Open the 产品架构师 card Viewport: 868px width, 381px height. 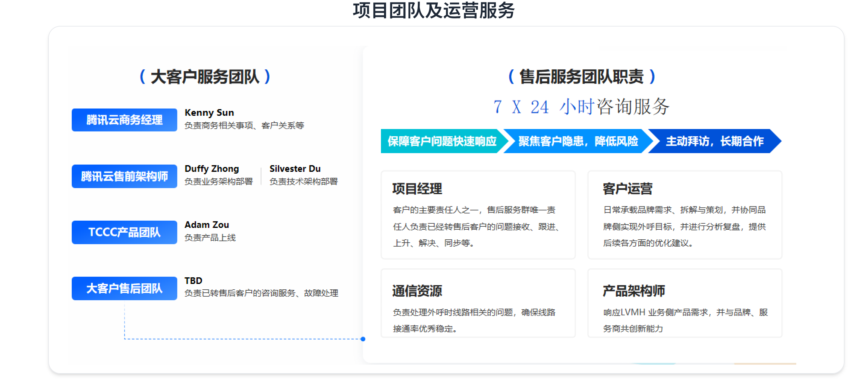[684, 303]
